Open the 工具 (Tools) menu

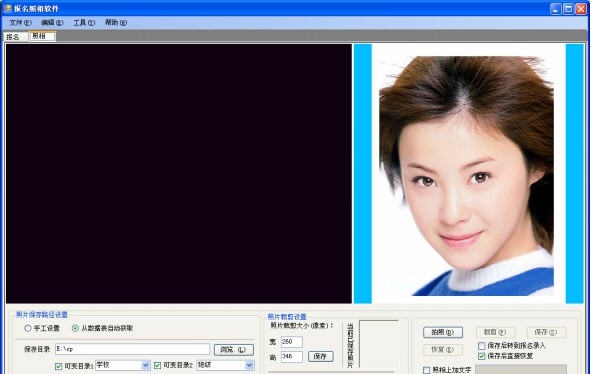point(84,23)
